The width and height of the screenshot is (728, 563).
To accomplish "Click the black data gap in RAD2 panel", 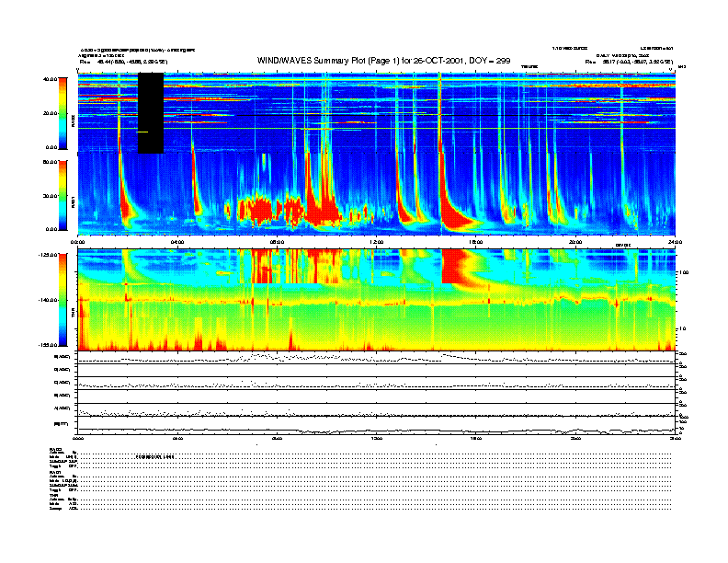I will (151, 113).
